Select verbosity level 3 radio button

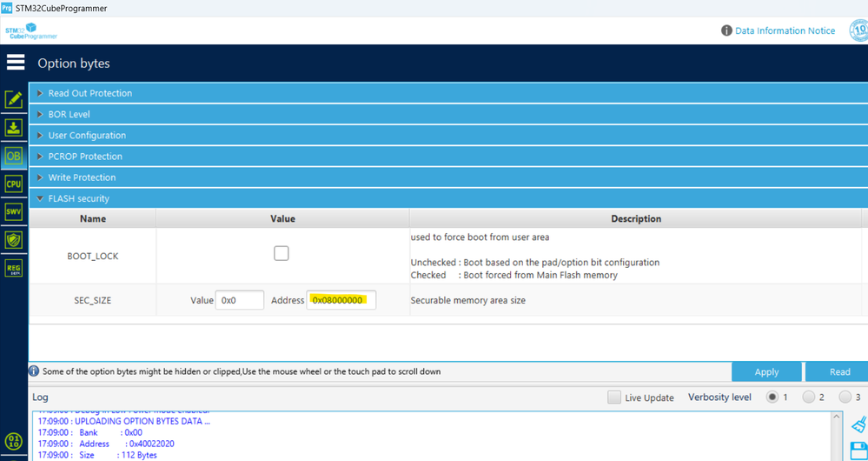coord(845,397)
